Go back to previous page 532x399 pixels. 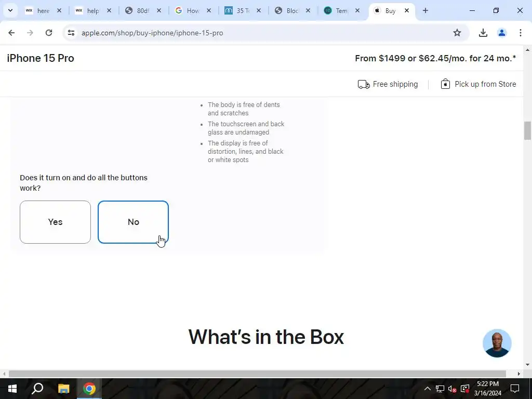pos(11,33)
